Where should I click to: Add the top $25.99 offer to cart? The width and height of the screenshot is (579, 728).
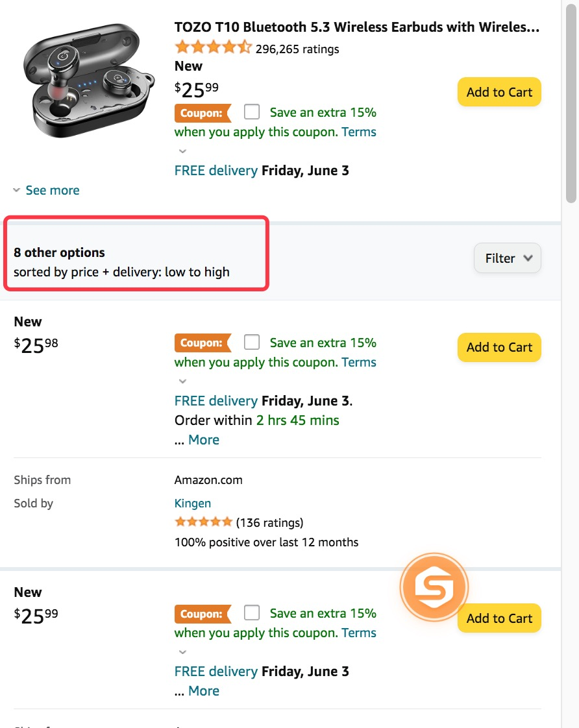[499, 92]
